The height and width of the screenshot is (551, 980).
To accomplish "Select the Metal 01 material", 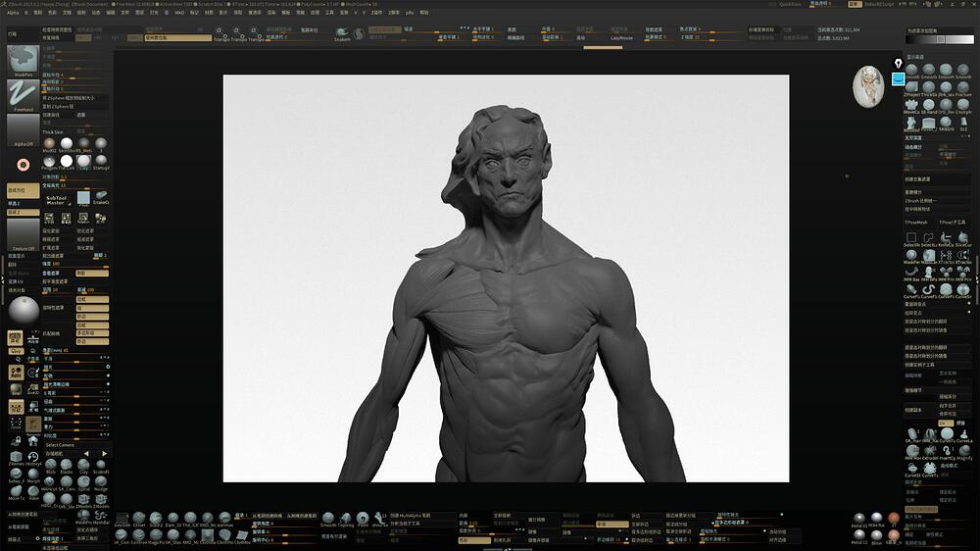I will click(x=859, y=519).
